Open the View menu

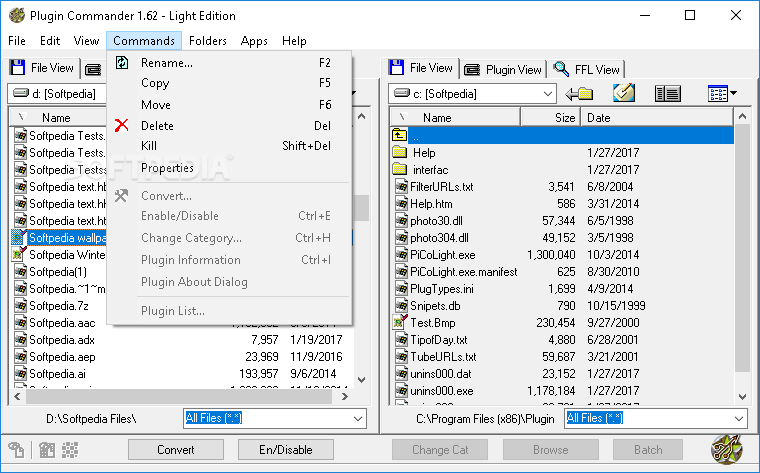tap(86, 41)
